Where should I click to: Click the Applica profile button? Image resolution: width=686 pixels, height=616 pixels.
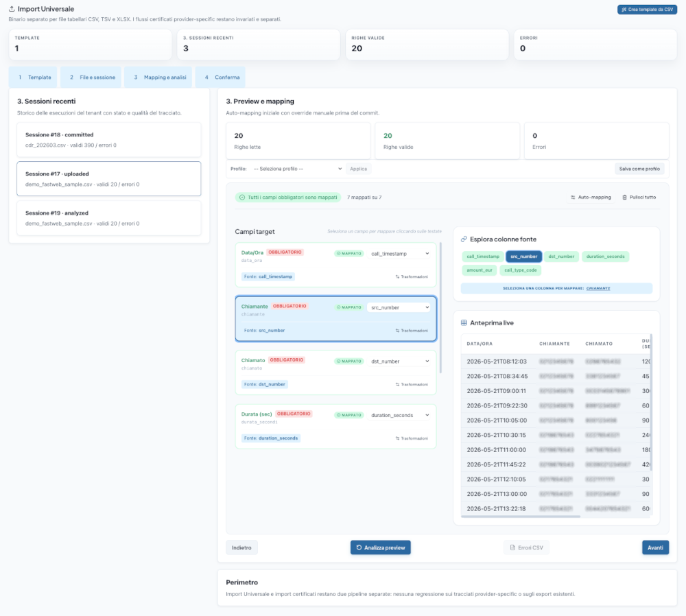coord(358,169)
